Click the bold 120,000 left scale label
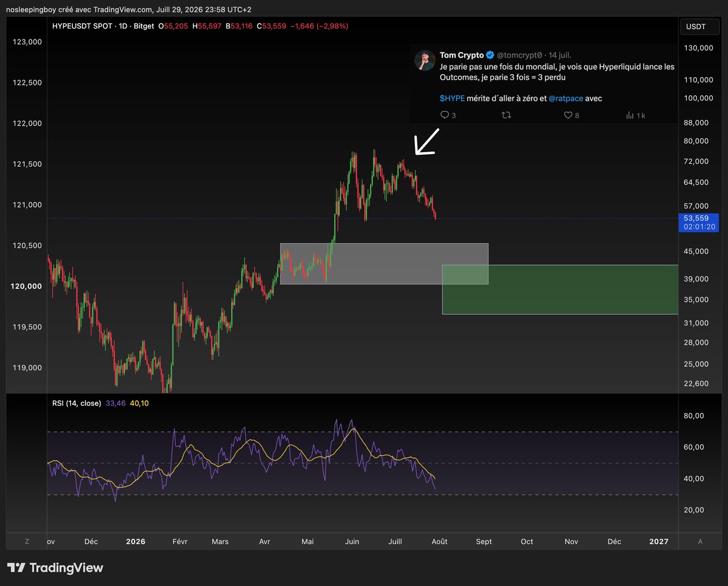Image resolution: width=728 pixels, height=586 pixels. (x=25, y=286)
